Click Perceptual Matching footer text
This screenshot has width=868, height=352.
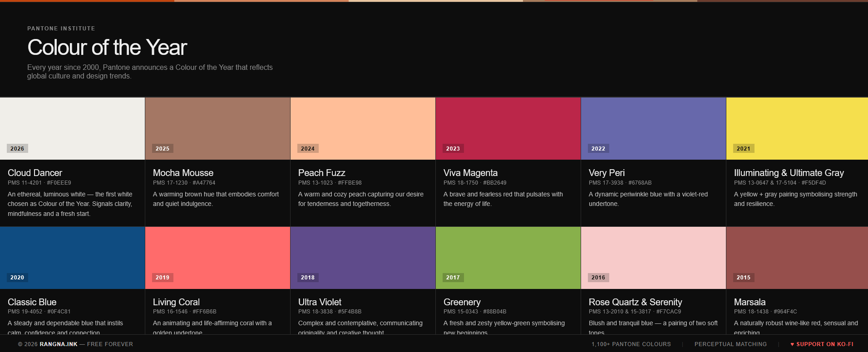[730, 344]
